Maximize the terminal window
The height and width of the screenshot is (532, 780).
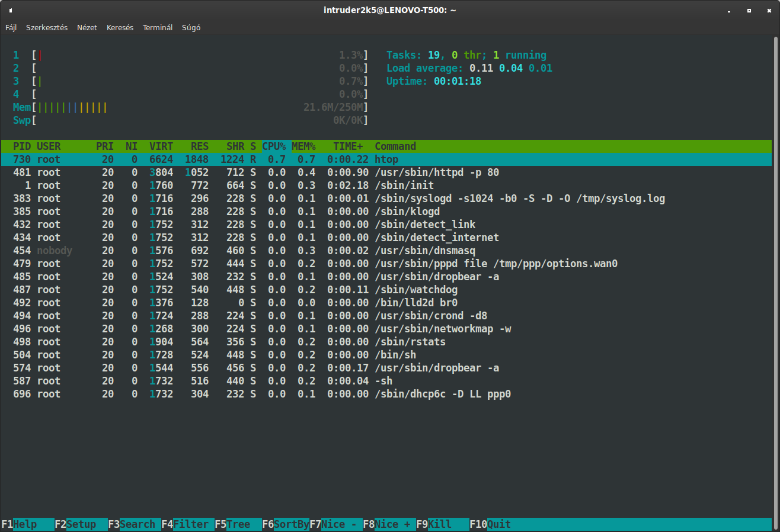[749, 10]
